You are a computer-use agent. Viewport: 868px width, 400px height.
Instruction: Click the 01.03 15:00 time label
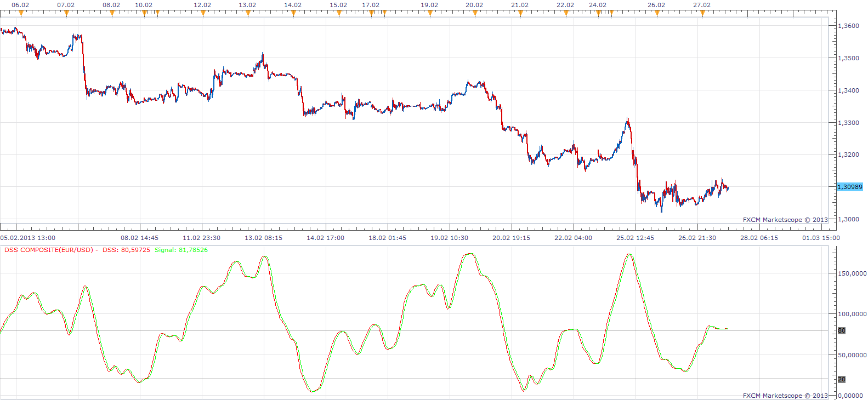pos(821,238)
